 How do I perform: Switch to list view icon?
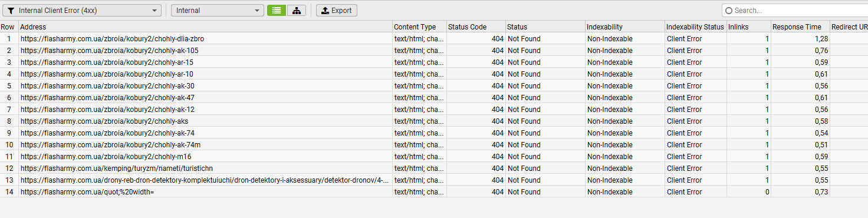tap(277, 11)
